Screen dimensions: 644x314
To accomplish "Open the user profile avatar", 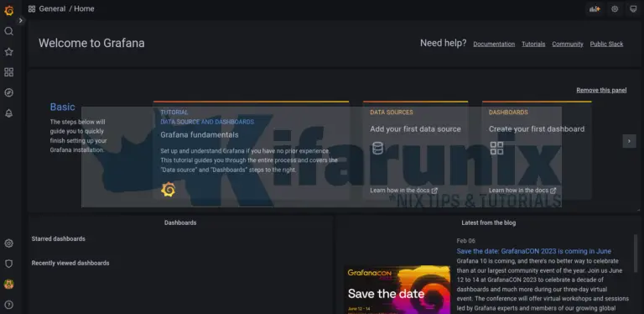I will click(8, 284).
